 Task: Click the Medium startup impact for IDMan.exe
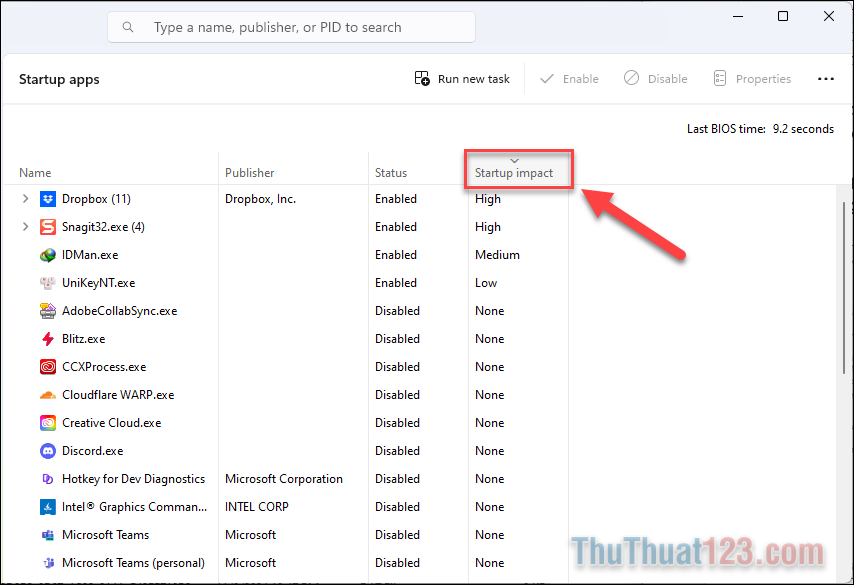tap(497, 255)
